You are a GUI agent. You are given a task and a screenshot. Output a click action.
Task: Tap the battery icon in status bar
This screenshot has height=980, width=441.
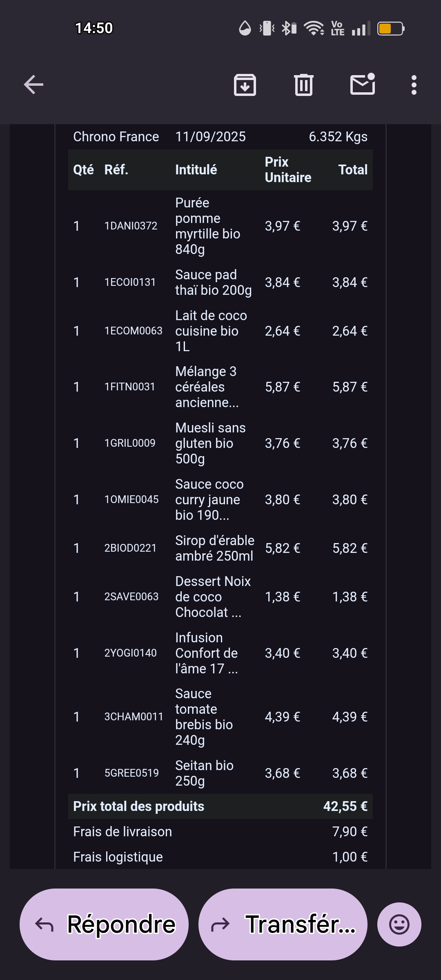point(391,29)
